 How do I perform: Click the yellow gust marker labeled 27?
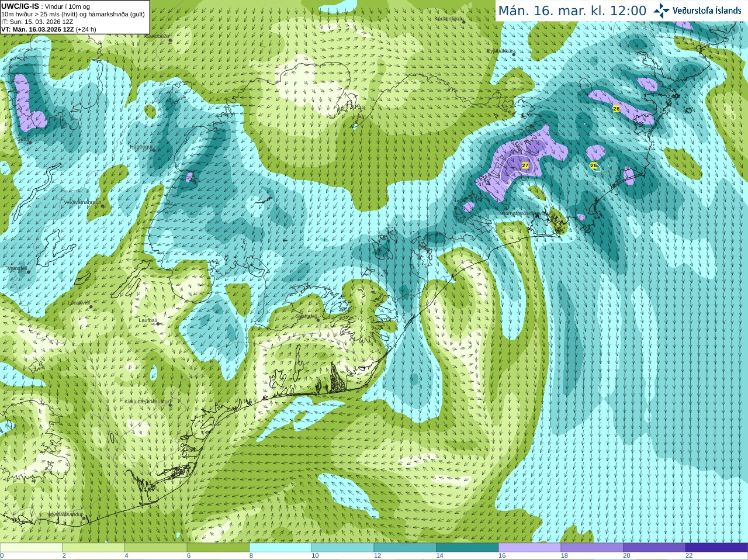point(525,166)
